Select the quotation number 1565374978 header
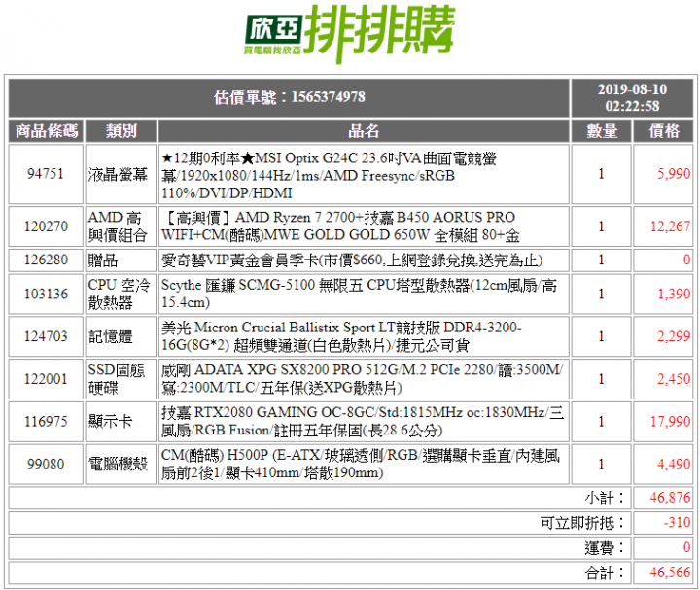The width and height of the screenshot is (700, 590). pos(289,98)
